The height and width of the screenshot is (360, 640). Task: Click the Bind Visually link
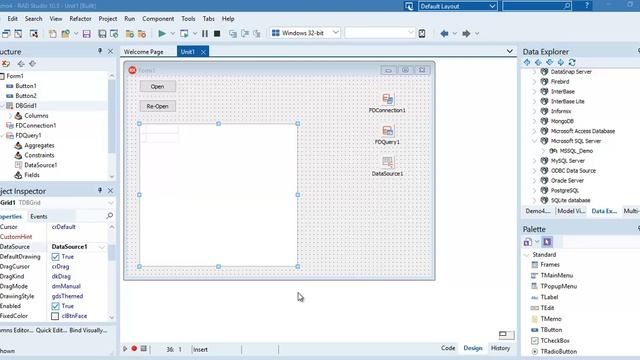[x=88, y=330]
